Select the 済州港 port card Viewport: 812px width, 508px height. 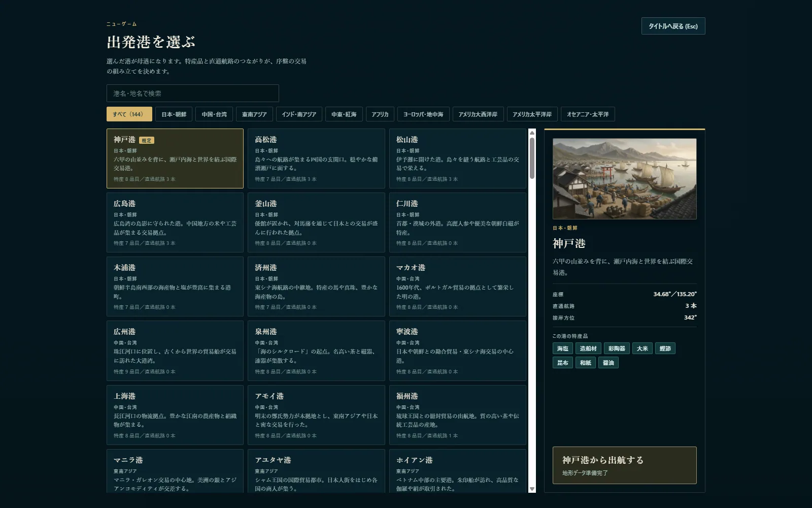(316, 287)
